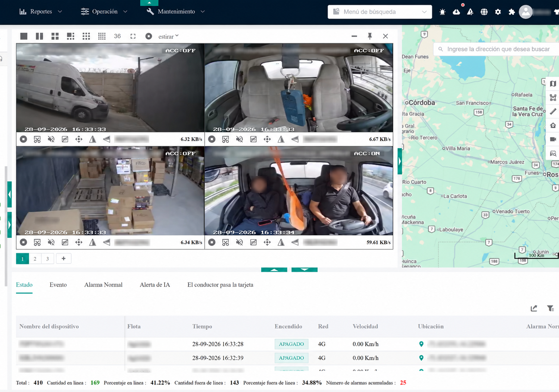Clip video in the 6.32 KB/s tile
Viewport: 559px width, 392px height.
click(x=37, y=139)
